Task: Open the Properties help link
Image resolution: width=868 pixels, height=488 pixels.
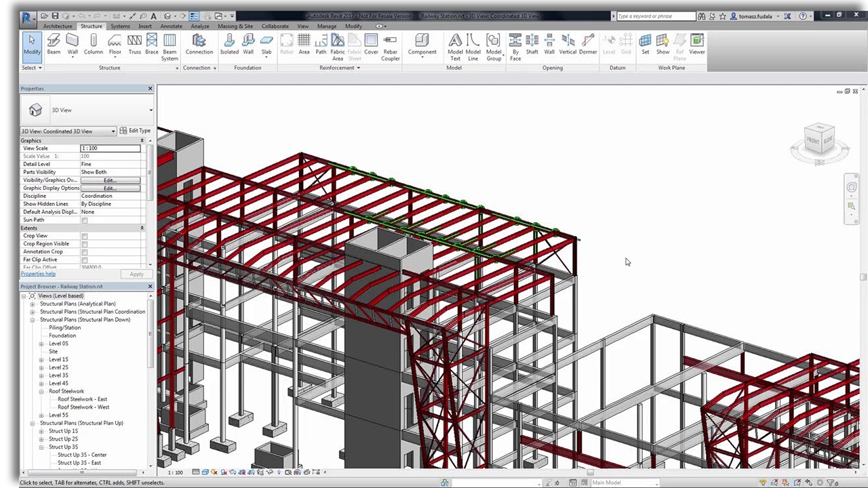Action: pos(38,274)
